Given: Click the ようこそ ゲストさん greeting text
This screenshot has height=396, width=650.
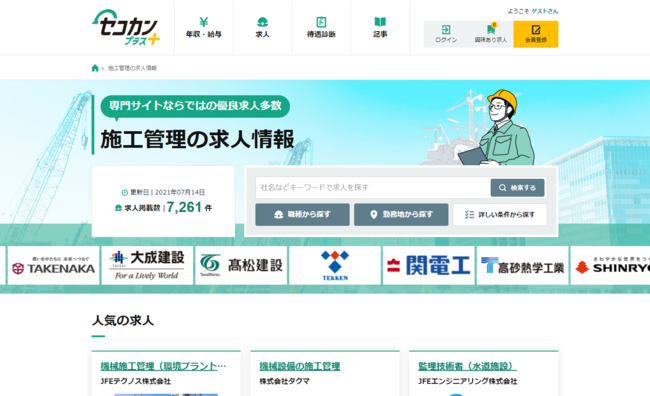Looking at the screenshot, I should click(x=533, y=11).
